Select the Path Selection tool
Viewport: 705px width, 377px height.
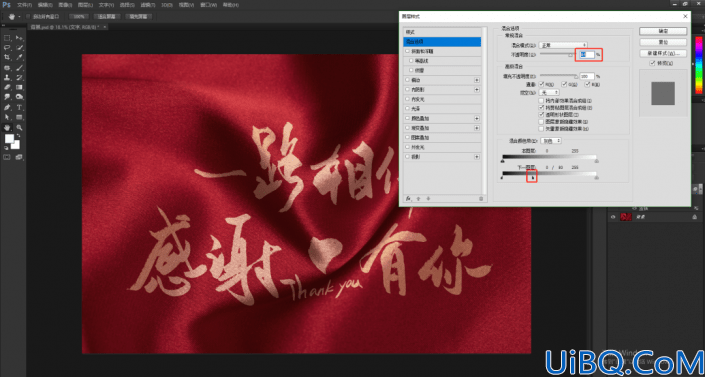[7, 117]
